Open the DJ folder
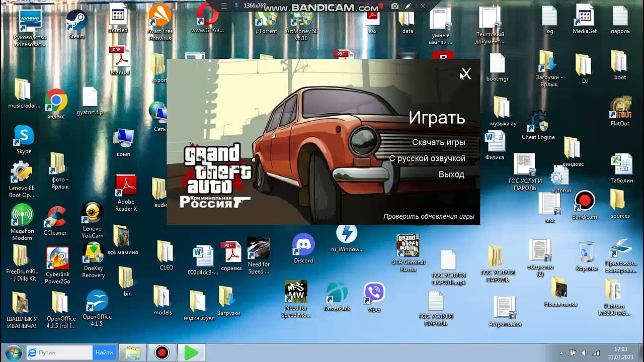 [x=584, y=68]
